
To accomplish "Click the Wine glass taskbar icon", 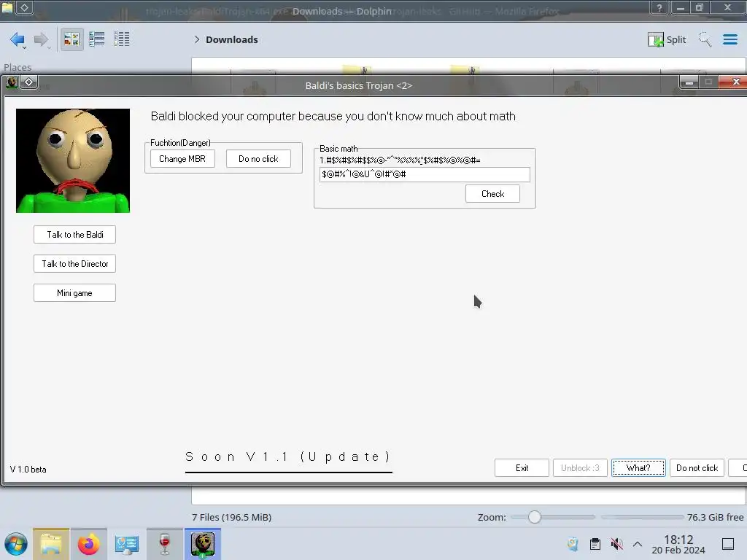I will point(164,544).
